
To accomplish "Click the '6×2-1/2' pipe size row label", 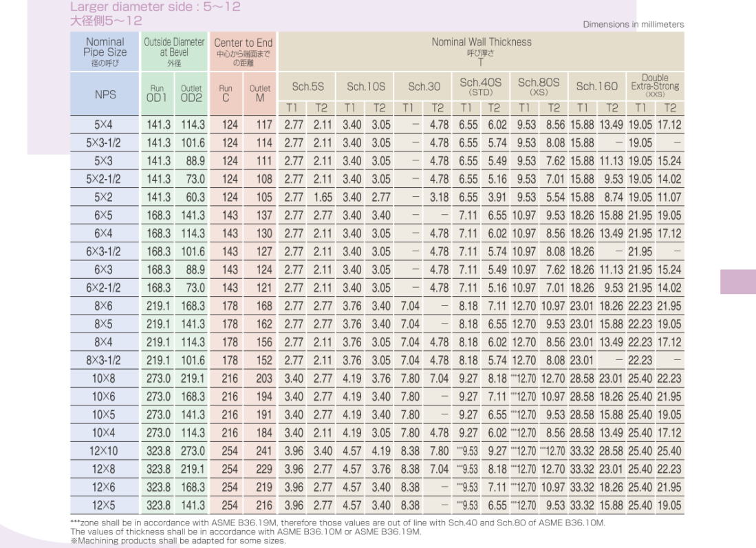I will click(103, 288).
